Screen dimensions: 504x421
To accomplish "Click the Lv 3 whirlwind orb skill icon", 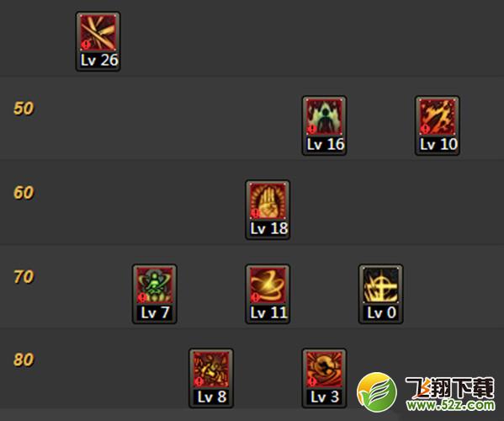I will [324, 370].
